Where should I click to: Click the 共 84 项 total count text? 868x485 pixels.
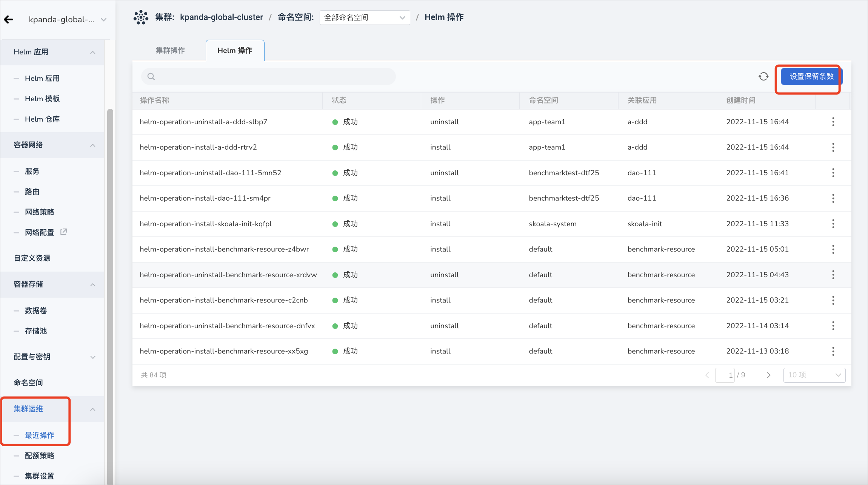click(x=154, y=375)
